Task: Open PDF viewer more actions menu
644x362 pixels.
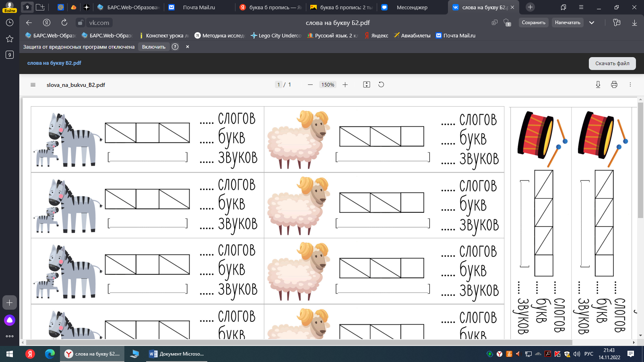Action: [630, 84]
